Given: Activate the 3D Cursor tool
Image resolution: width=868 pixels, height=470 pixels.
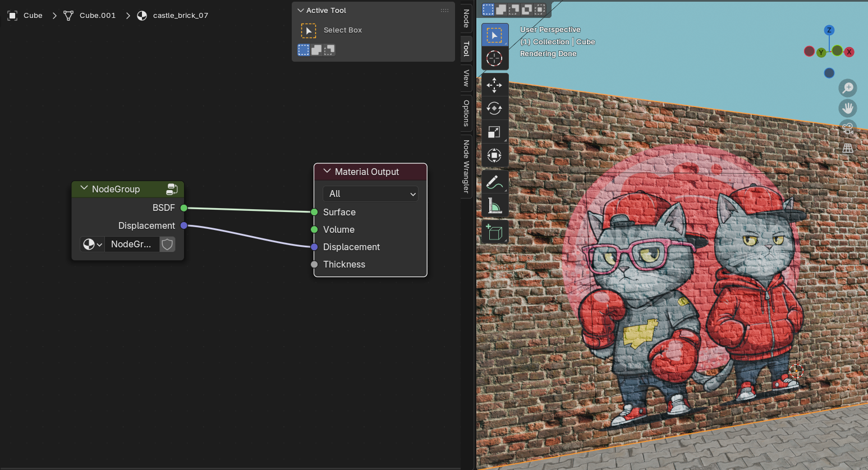Looking at the screenshot, I should [494, 58].
